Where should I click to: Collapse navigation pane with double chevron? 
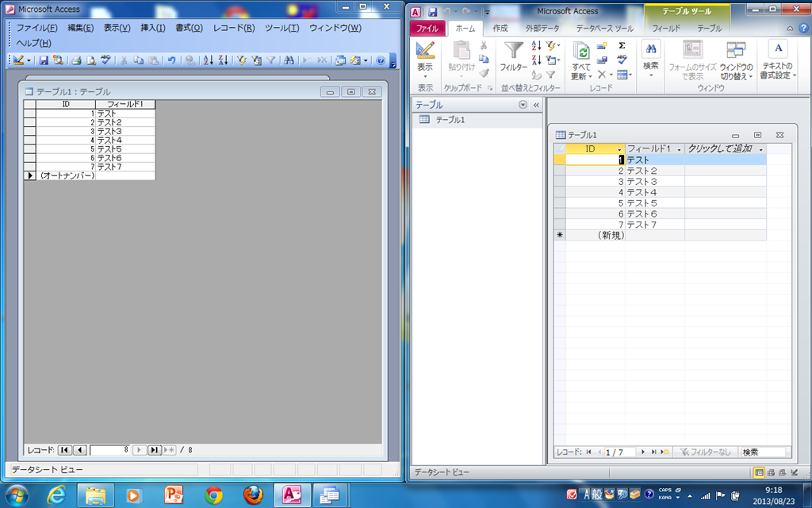[x=536, y=105]
